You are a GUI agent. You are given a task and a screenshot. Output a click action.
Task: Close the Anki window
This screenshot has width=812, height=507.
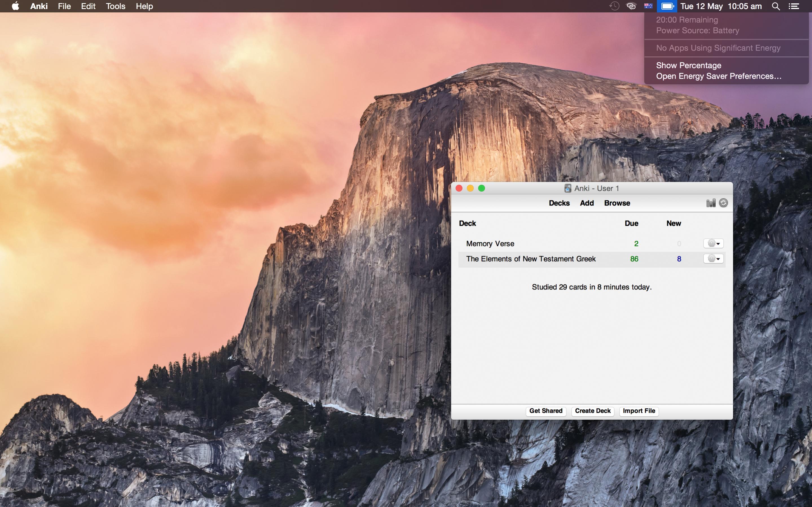(459, 188)
